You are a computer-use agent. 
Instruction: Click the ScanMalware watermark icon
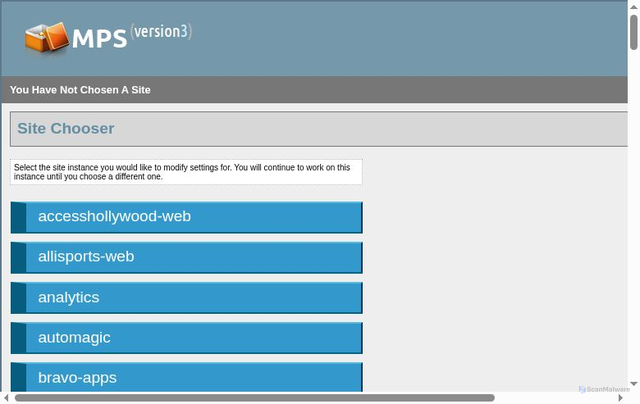pos(582,389)
